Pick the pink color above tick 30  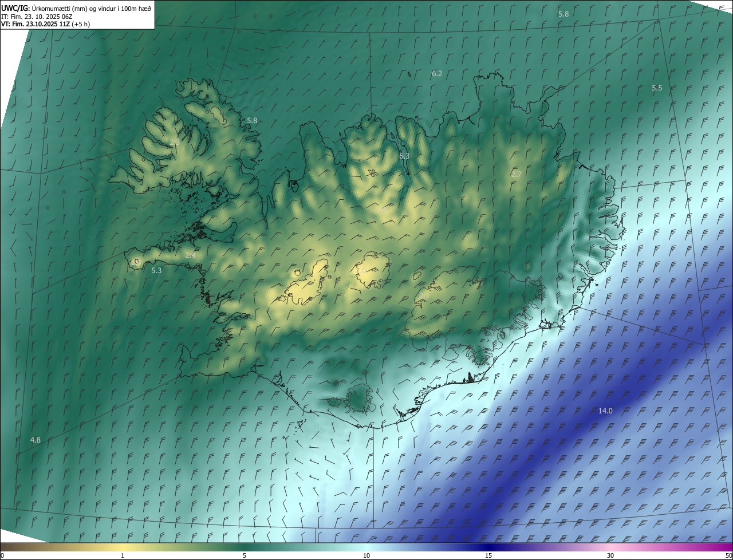pos(610,547)
